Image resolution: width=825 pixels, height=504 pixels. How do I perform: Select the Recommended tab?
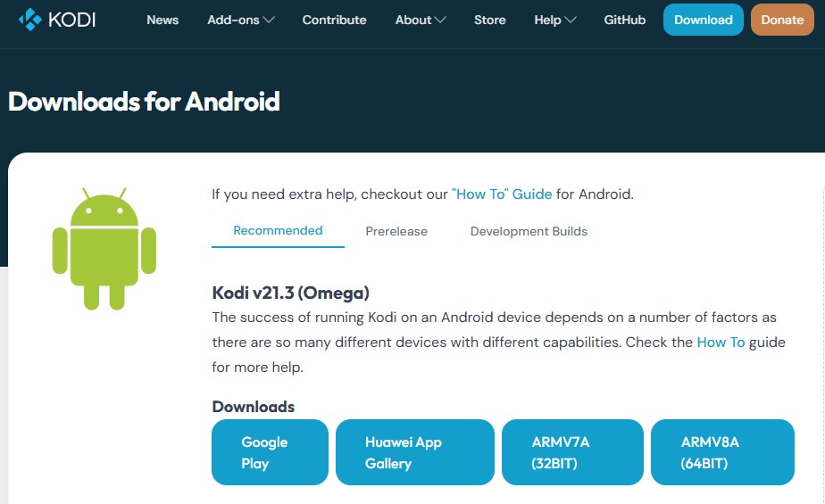[x=278, y=231]
